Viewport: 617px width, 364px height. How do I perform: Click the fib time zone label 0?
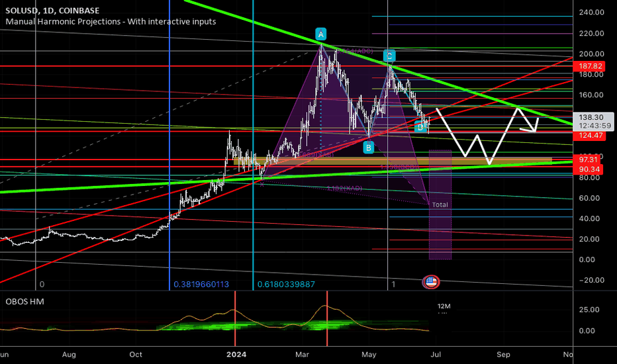click(x=42, y=284)
